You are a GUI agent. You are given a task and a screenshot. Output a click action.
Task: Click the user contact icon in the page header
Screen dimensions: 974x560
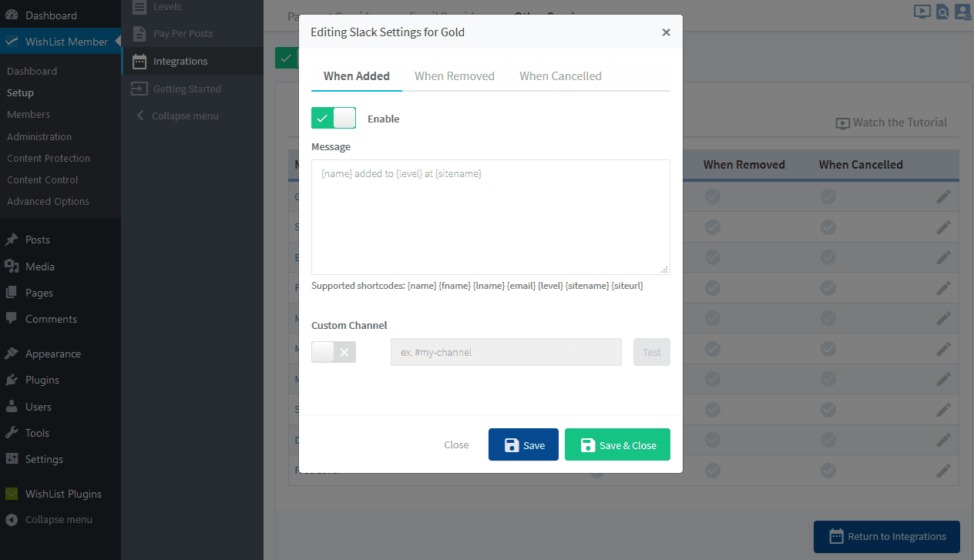(963, 12)
